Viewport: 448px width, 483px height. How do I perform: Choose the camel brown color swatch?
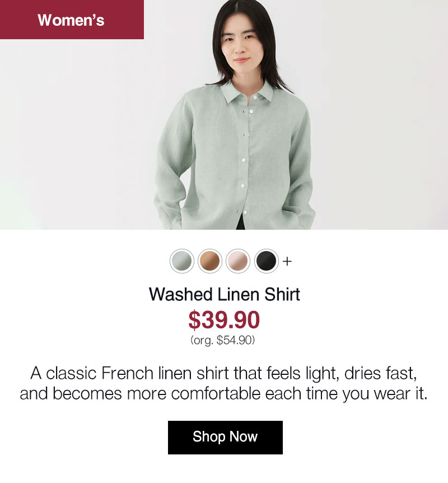tap(209, 261)
